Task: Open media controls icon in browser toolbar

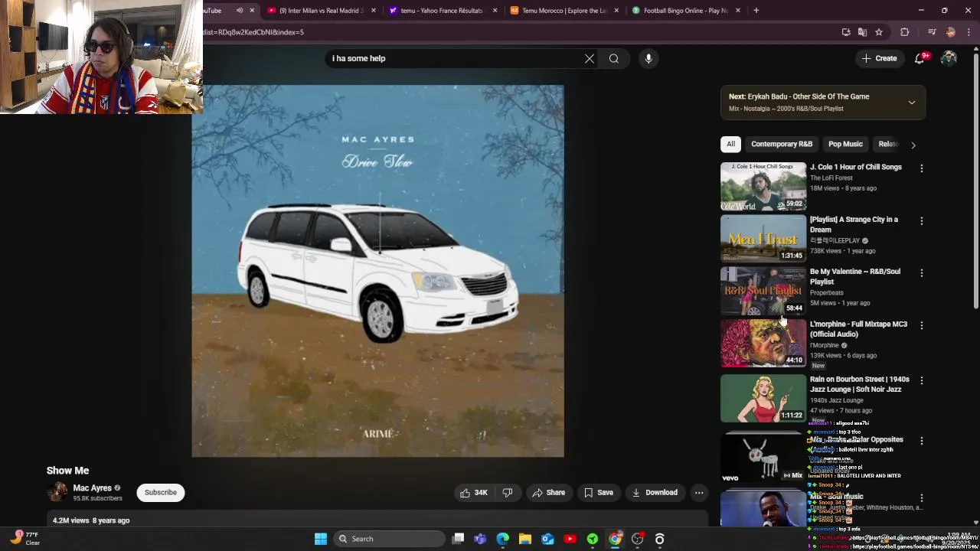Action: (x=932, y=32)
